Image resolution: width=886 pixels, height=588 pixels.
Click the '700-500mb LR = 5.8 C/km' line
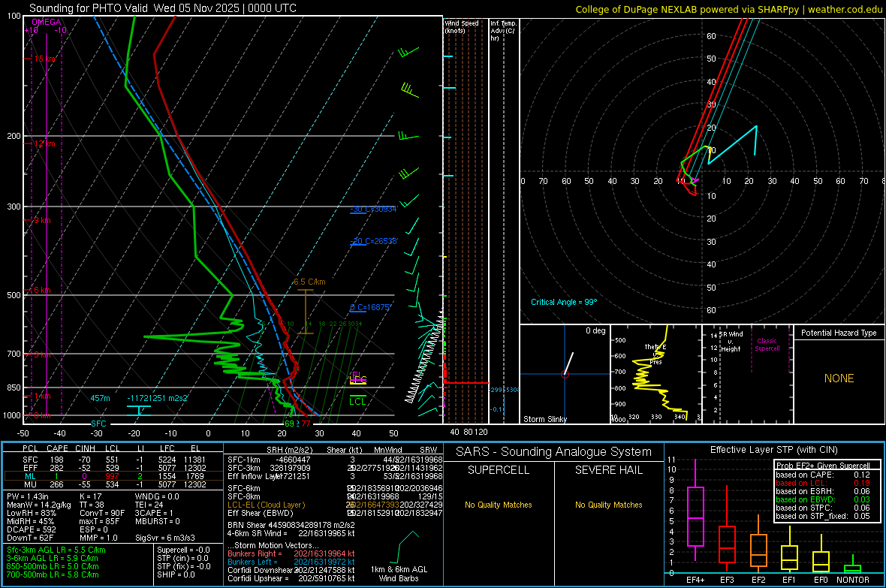point(53,574)
